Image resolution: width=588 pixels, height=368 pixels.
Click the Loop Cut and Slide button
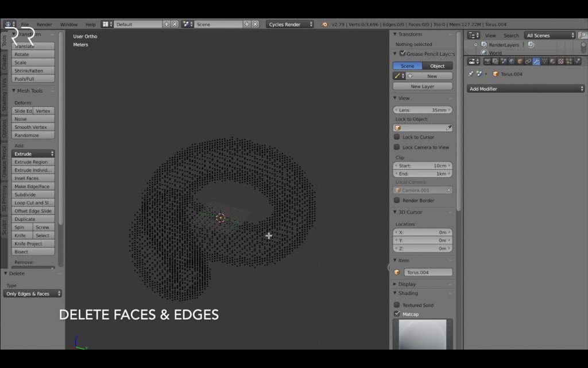tap(33, 203)
